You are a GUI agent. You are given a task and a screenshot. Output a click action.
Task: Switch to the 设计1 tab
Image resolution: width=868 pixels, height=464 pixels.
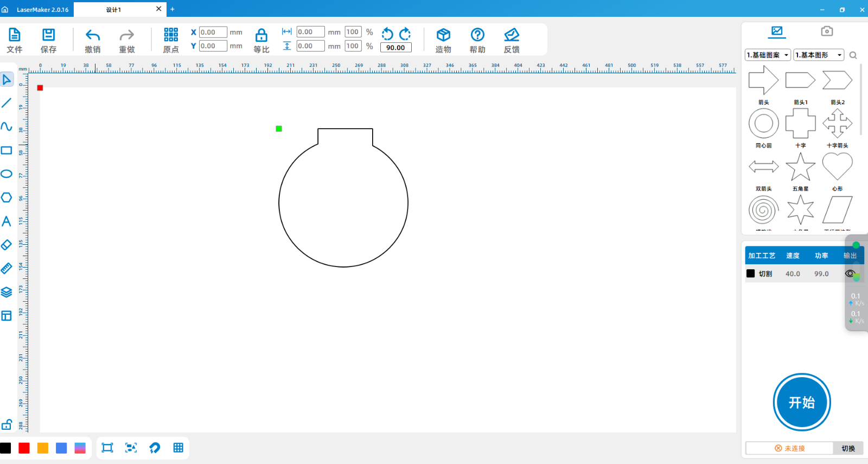coord(114,9)
